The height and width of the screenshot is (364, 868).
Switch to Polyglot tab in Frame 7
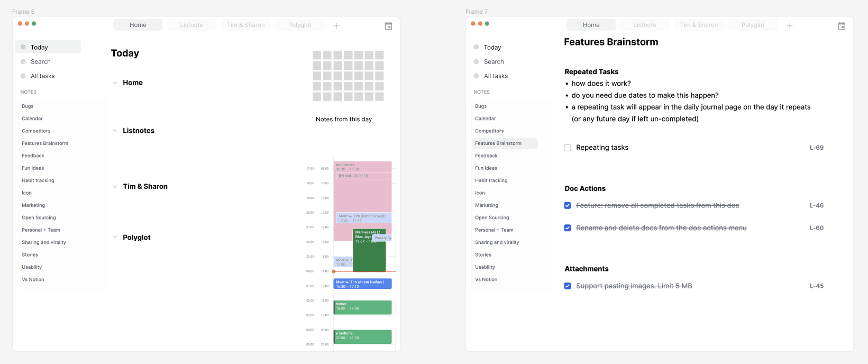(753, 25)
